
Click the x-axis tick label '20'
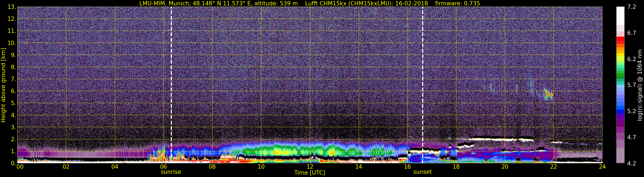(505, 167)
